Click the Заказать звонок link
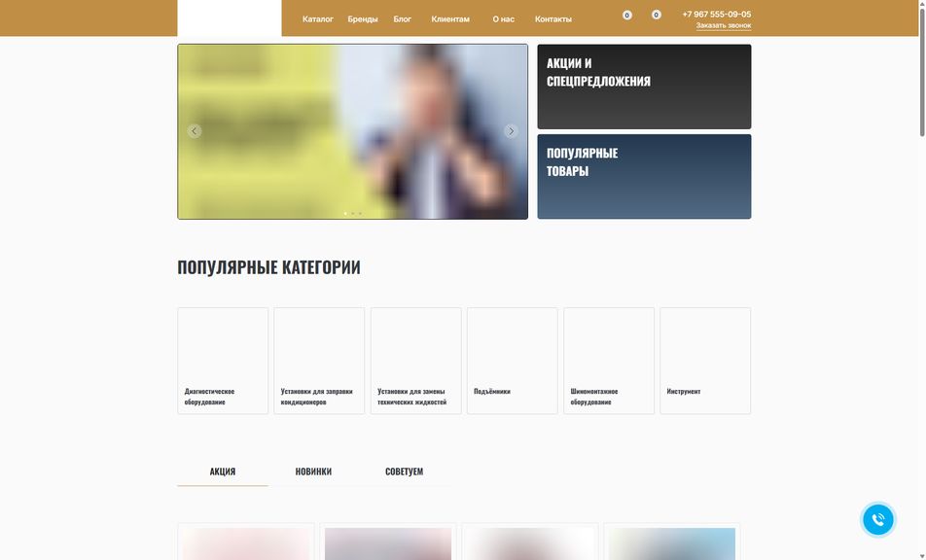This screenshot has width=926, height=560. [x=724, y=25]
